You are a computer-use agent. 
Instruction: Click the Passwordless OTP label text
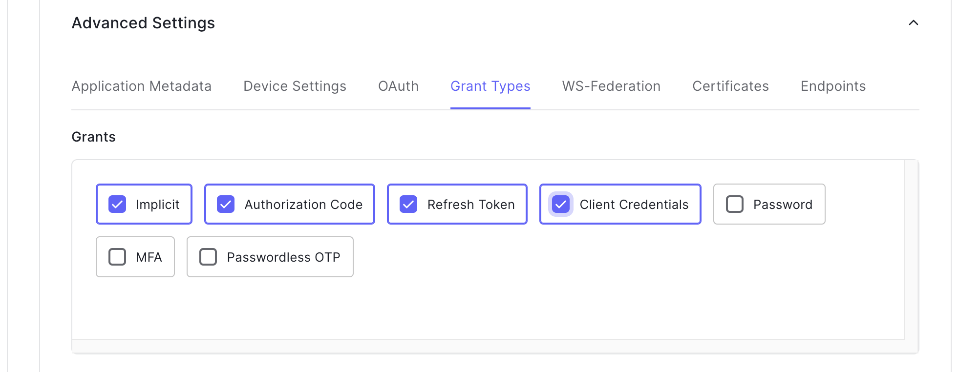click(x=283, y=257)
